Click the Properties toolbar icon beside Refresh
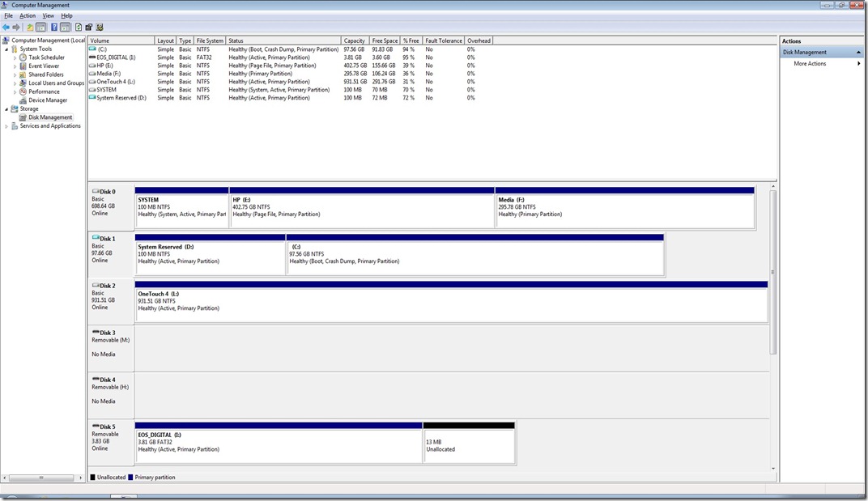This screenshot has width=868, height=501. click(88, 28)
